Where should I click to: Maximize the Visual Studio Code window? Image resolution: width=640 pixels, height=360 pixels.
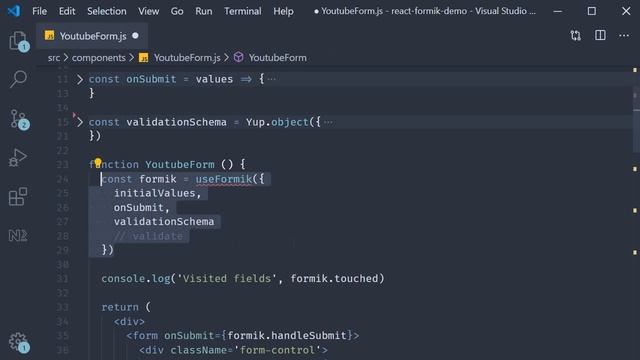click(x=591, y=11)
